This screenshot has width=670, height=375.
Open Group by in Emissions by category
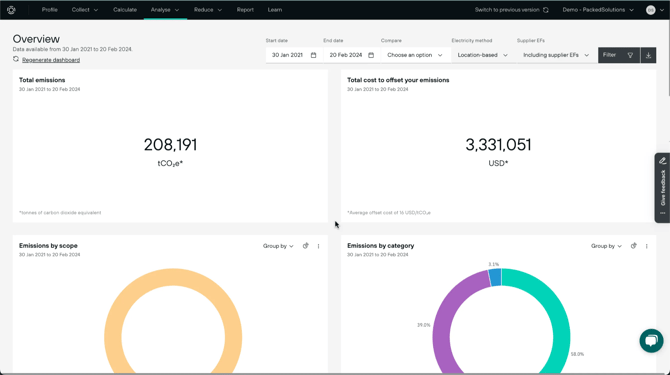[x=606, y=246]
